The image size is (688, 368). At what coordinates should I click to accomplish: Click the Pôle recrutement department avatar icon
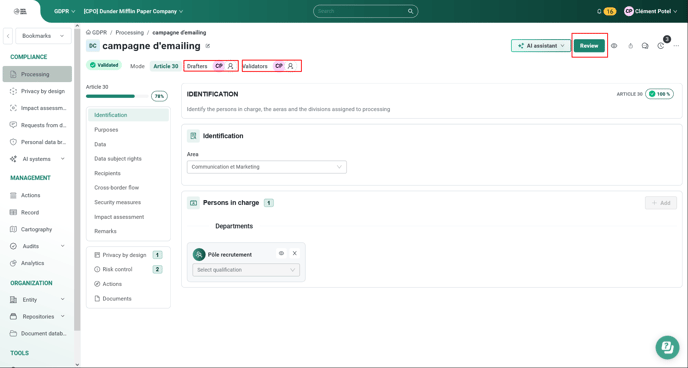pyautogui.click(x=199, y=254)
